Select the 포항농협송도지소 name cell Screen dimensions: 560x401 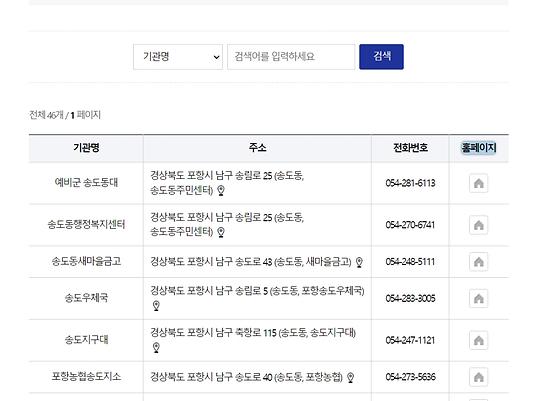(86, 377)
